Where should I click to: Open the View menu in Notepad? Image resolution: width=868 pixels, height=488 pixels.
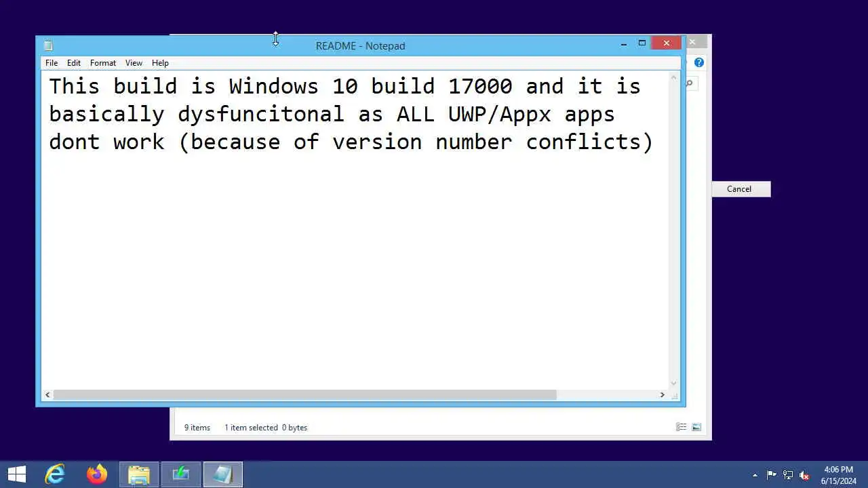[x=134, y=63]
